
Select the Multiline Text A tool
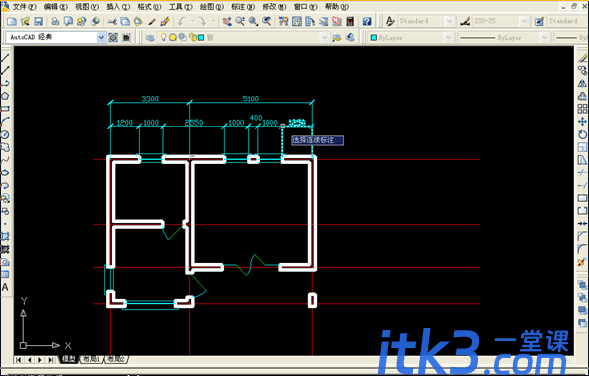pos(5,288)
